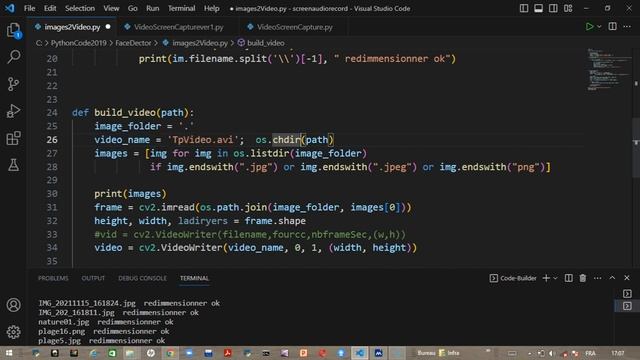This screenshot has height=360, width=640.
Task: Click the unsaved dot on images2Video.py tab
Action: [108, 27]
